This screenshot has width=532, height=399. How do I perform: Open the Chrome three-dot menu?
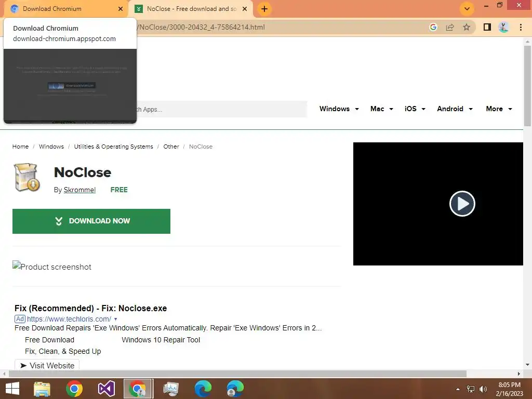521,27
